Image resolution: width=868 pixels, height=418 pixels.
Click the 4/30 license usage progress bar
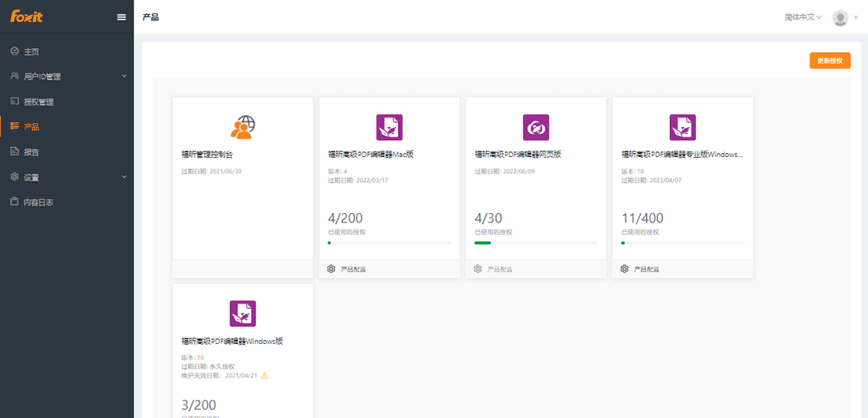[x=536, y=243]
